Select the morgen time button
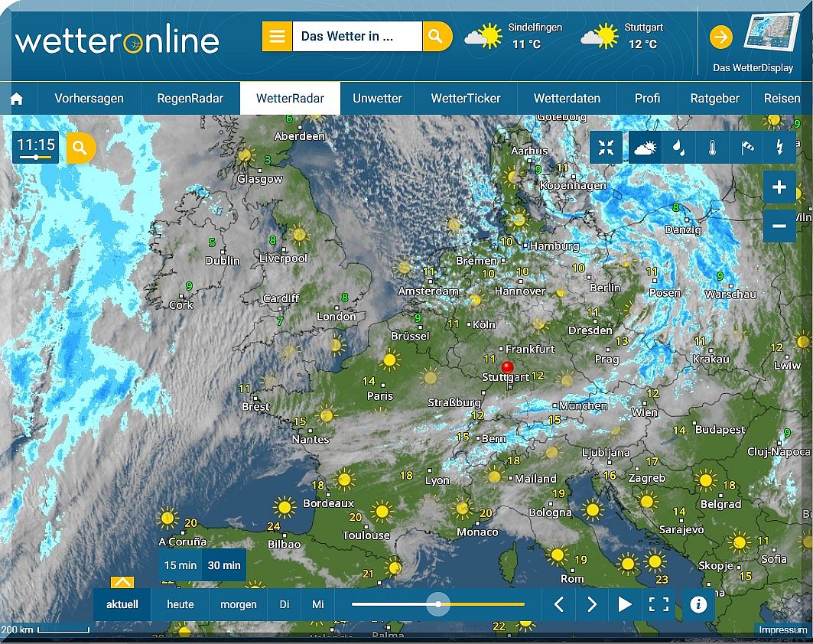Viewport: 813px width, 644px height. [239, 604]
